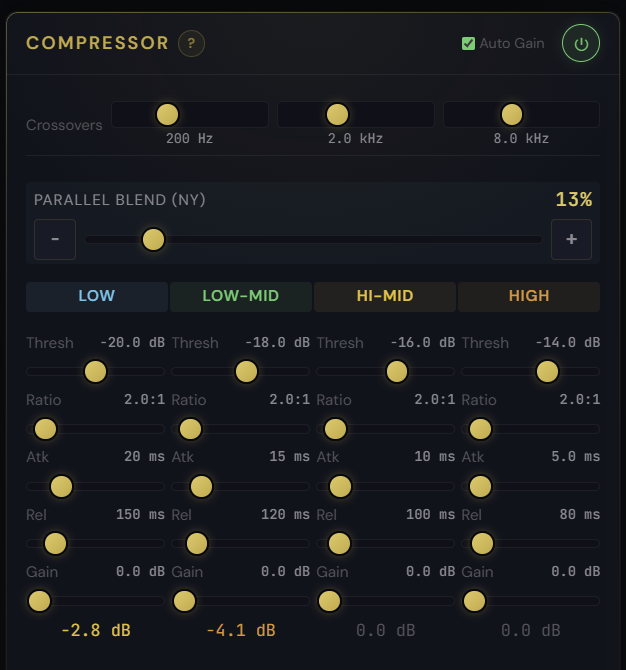The height and width of the screenshot is (670, 626).
Task: Increase parallel blend with plus button
Action: pyautogui.click(x=571, y=239)
